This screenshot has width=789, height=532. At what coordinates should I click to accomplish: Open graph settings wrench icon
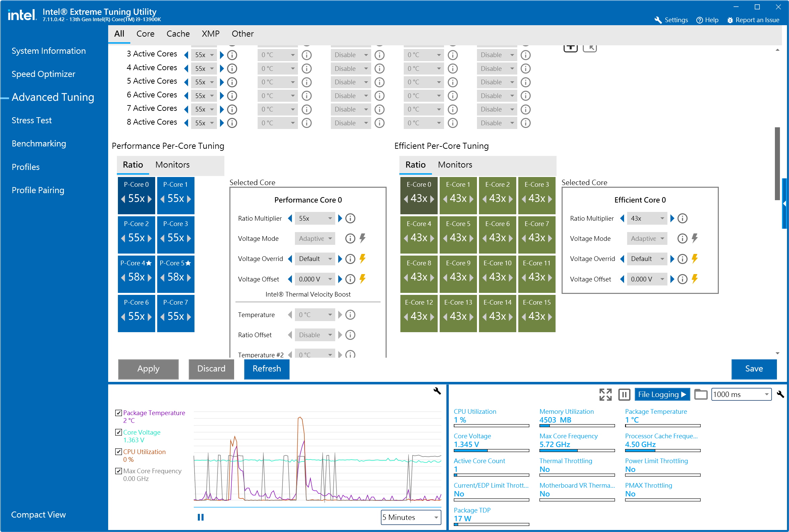tap(437, 391)
